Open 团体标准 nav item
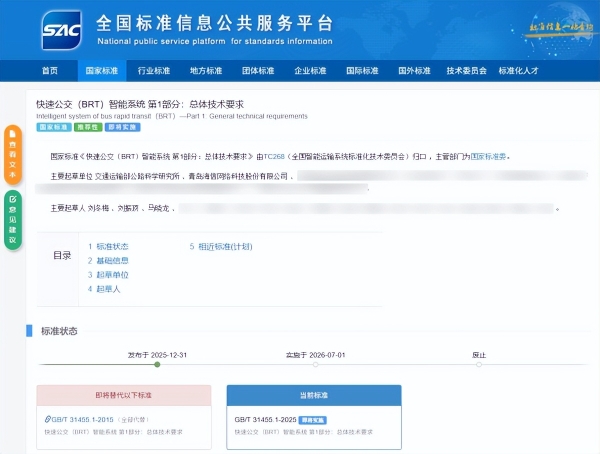The image size is (600, 454). pyautogui.click(x=258, y=71)
